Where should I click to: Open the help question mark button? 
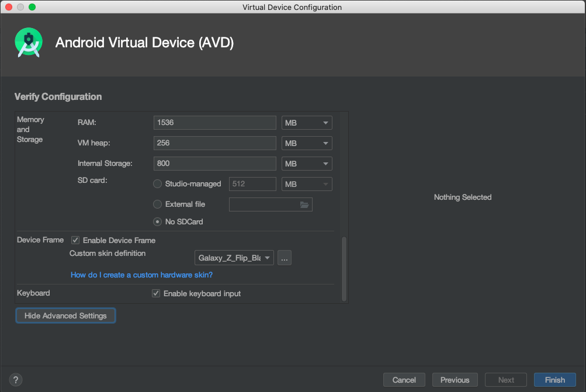pos(16,380)
